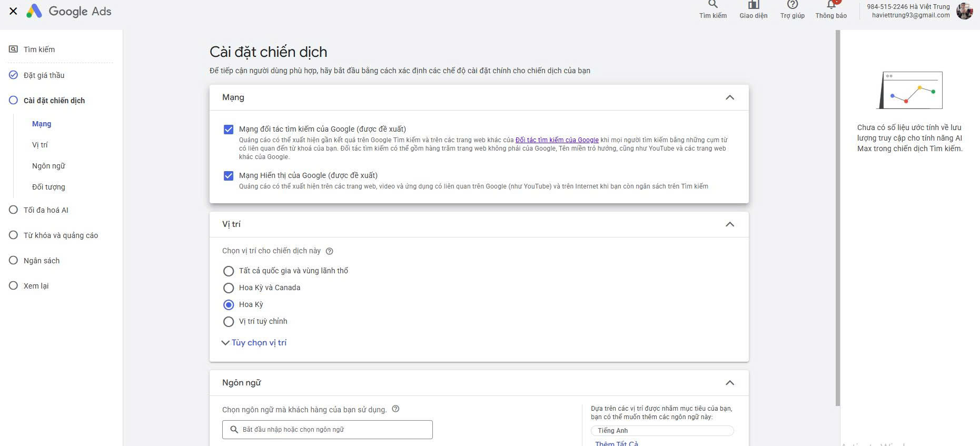Go to Tối đa hoá AI step
The height and width of the screenshot is (446, 980).
pos(46,210)
